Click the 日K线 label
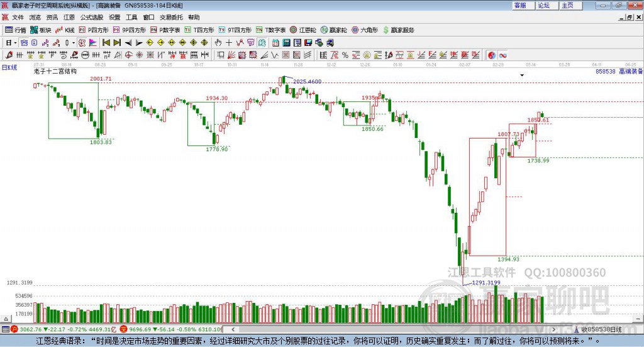Screen dimensions: 644x347 point(9,67)
